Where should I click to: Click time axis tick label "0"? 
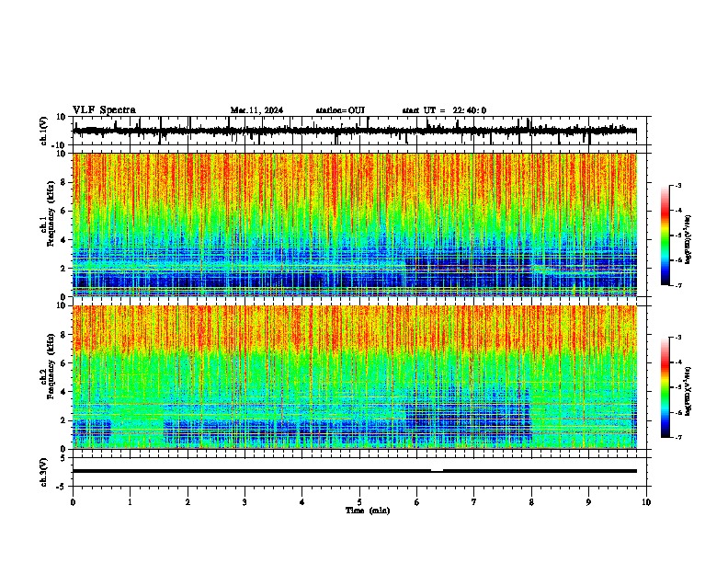(73, 502)
